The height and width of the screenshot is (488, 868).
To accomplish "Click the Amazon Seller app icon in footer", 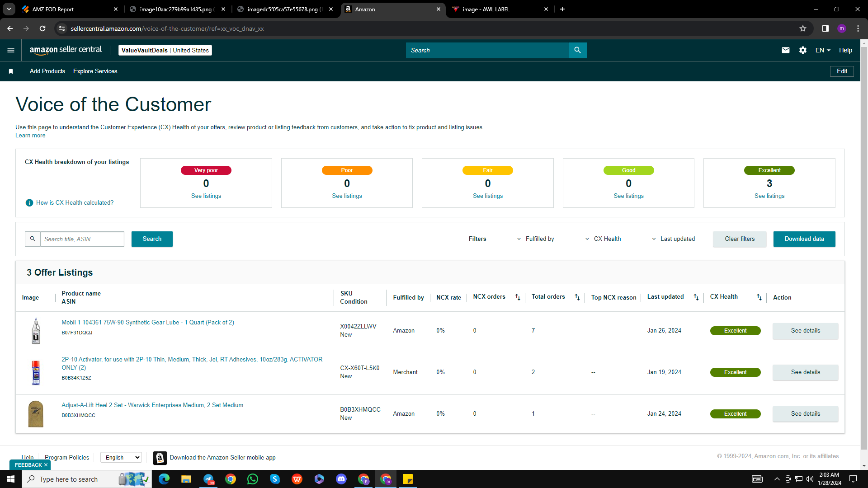I will pyautogui.click(x=160, y=458).
